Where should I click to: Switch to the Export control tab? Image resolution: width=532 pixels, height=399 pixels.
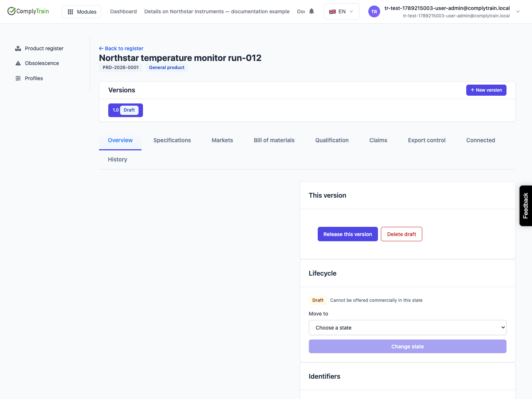coord(427,140)
